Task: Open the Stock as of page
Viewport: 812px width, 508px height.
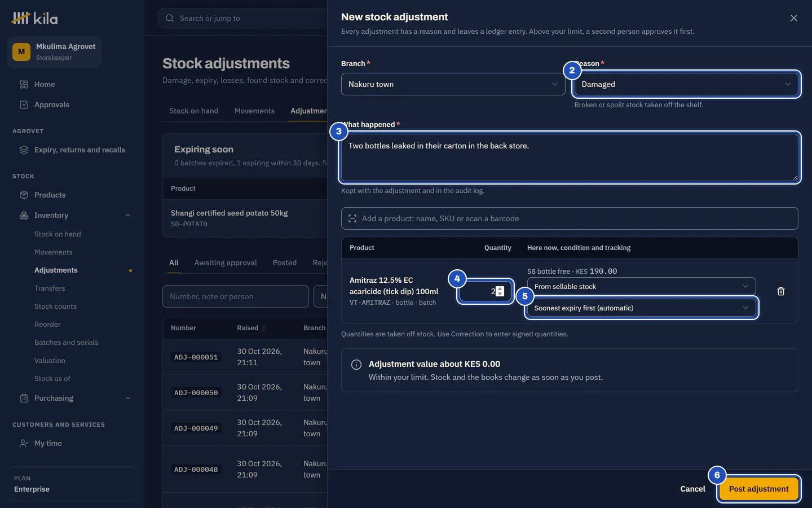Action: pos(52,378)
